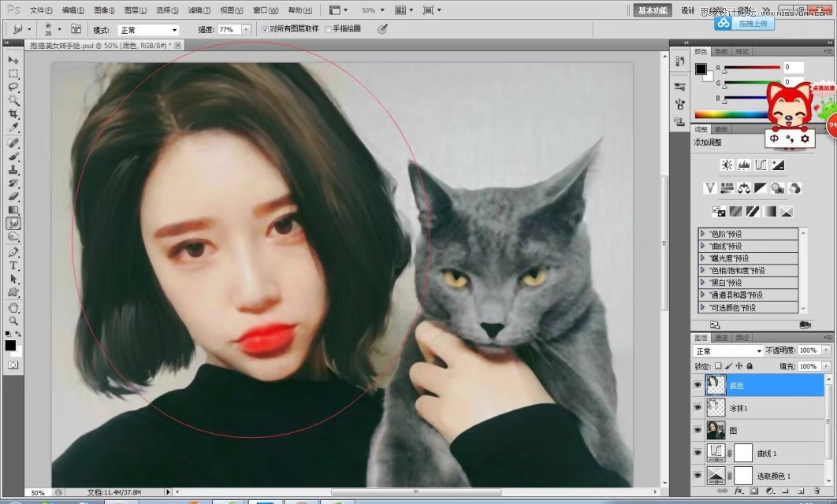Add a Curves adjustment

click(x=761, y=165)
